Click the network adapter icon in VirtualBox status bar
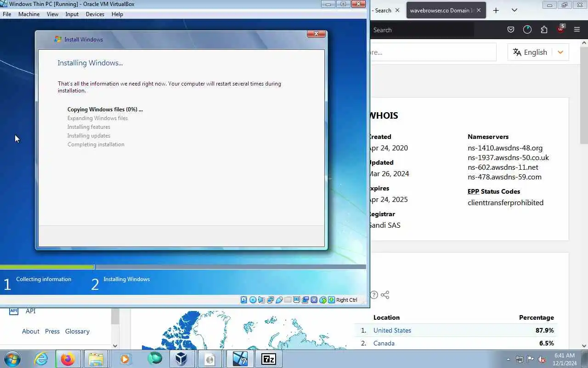This screenshot has width=588, height=368. click(270, 300)
